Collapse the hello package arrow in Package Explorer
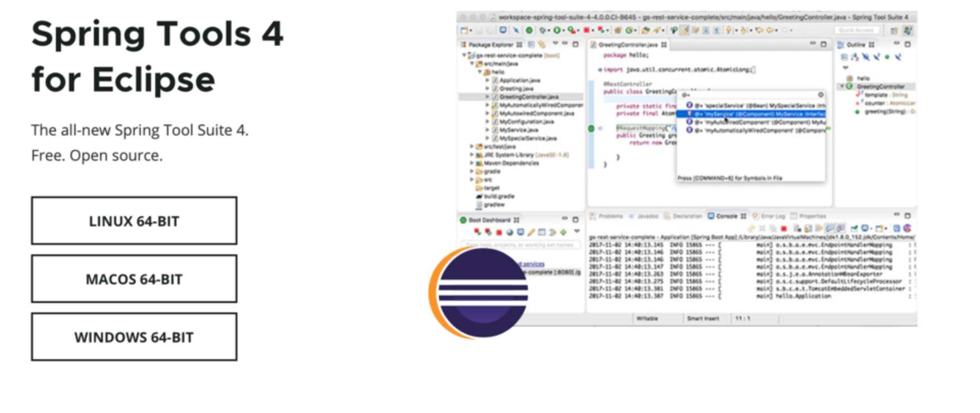 click(x=479, y=72)
